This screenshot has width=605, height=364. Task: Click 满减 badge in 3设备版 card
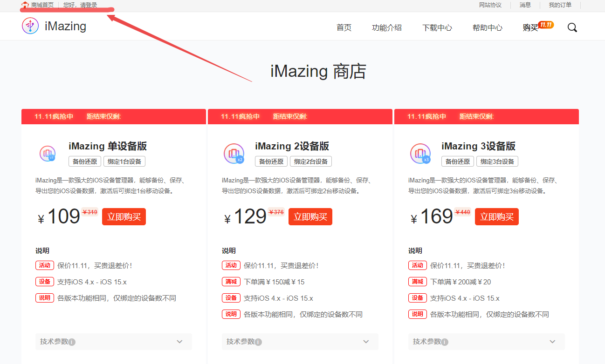pyautogui.click(x=418, y=282)
